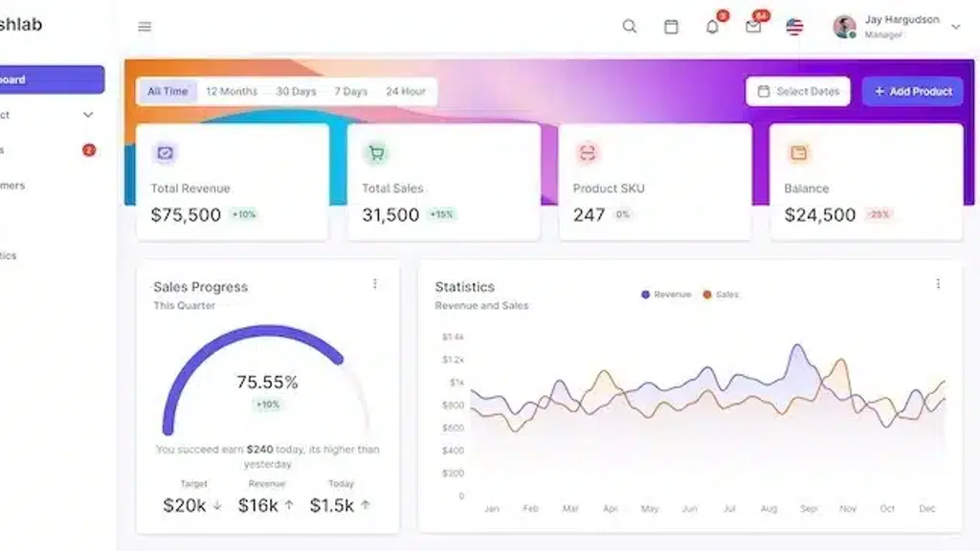Open the mail messages icon

pyautogui.click(x=753, y=27)
